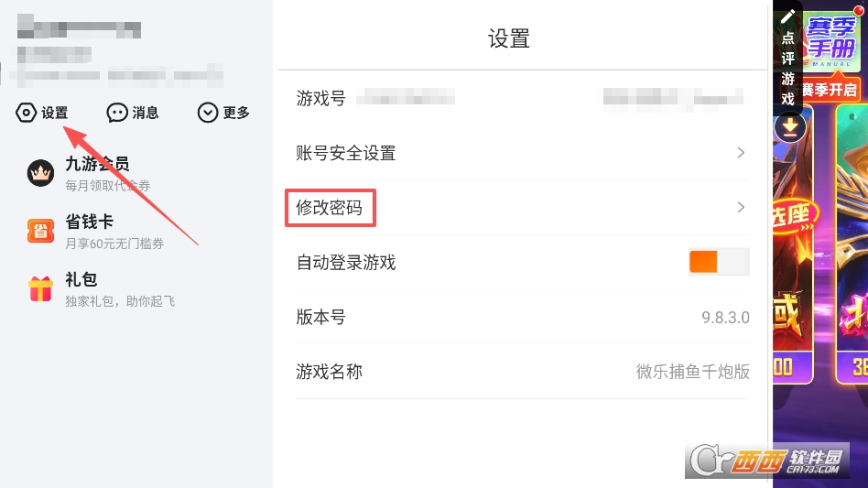Click the chevron on the 修改密码 row
868x488 pixels.
click(741, 208)
